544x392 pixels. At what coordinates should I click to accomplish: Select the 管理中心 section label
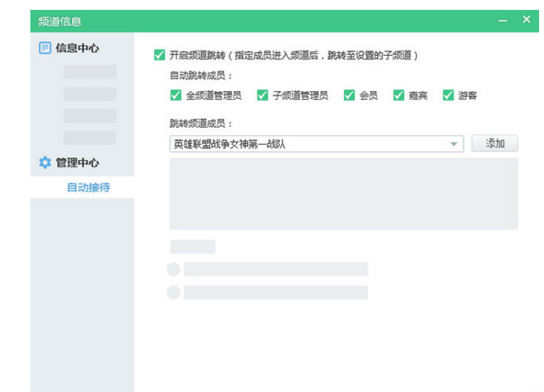(x=77, y=162)
